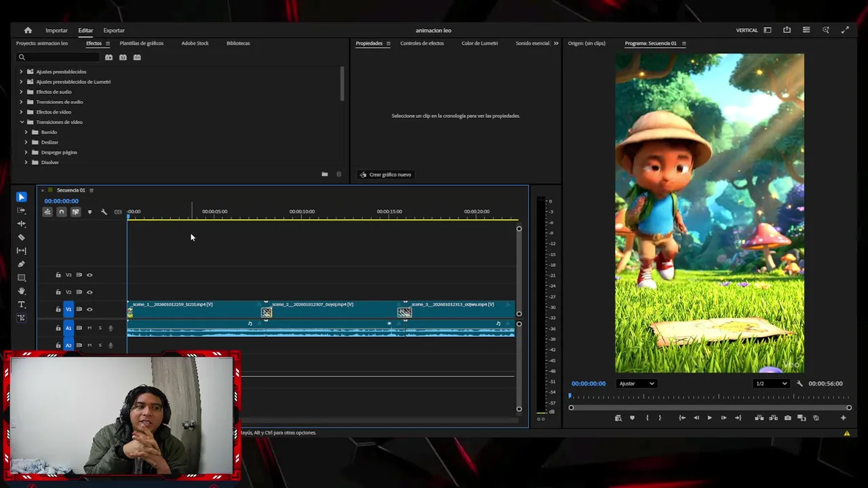Export a frame with the camera icon
868x488 pixels.
pyautogui.click(x=787, y=418)
